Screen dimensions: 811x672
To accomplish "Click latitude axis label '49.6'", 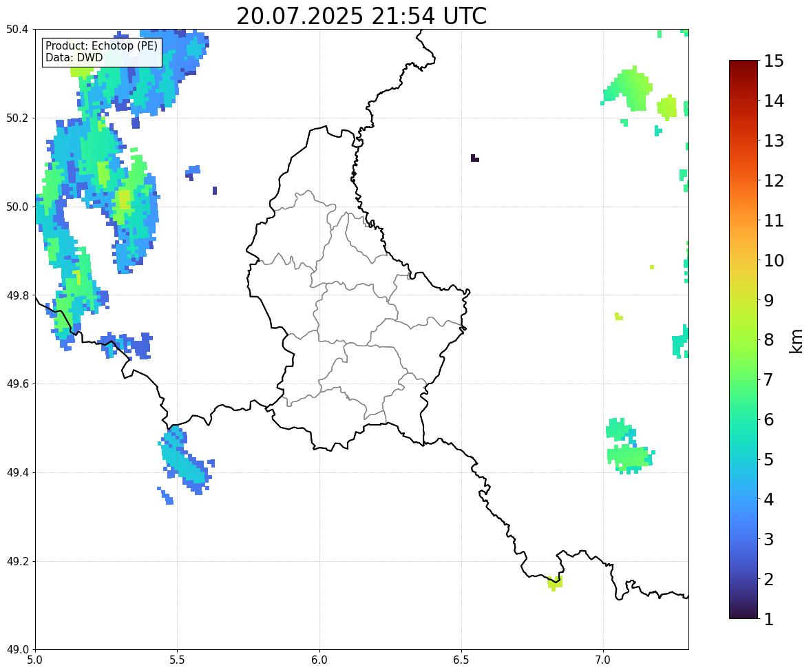I will point(17,384).
